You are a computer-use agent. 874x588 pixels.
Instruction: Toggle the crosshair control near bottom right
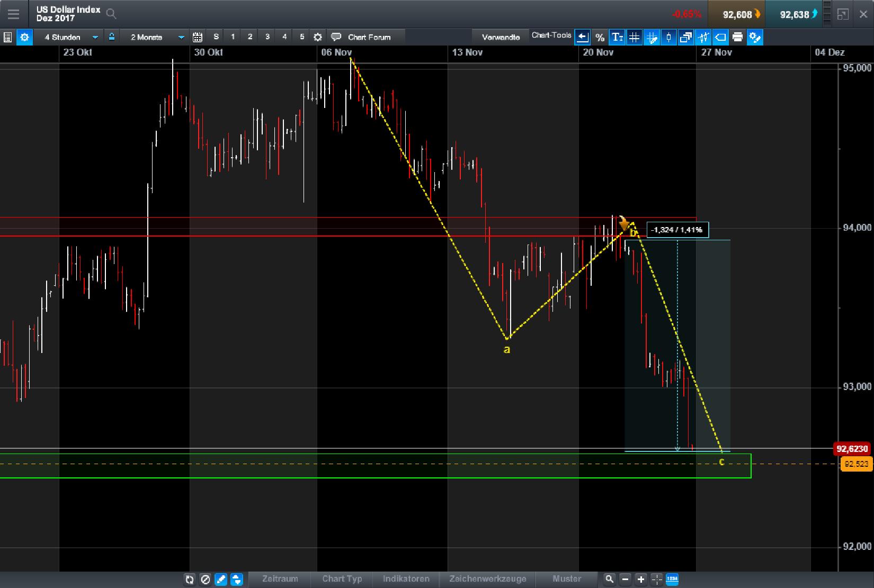point(656,579)
